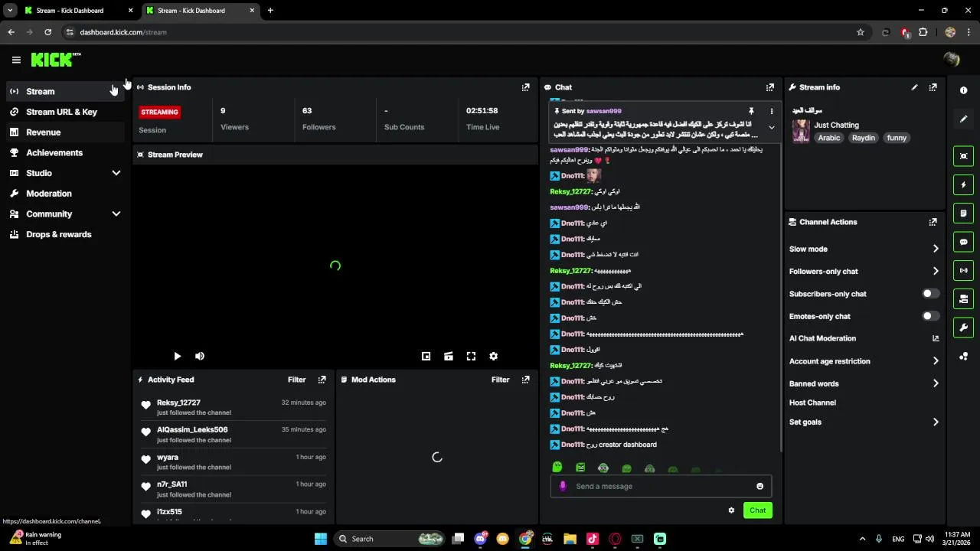Image resolution: width=980 pixels, height=551 pixels.
Task: Click Host Channel action
Action: 812,403
